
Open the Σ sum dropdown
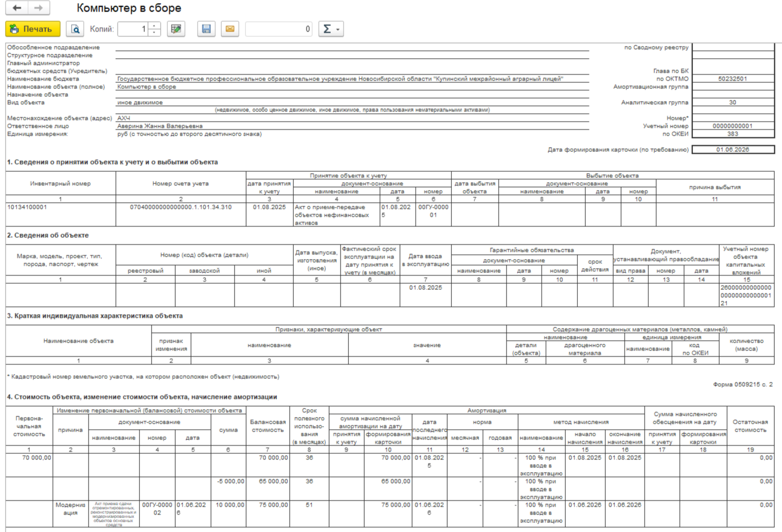(331, 28)
